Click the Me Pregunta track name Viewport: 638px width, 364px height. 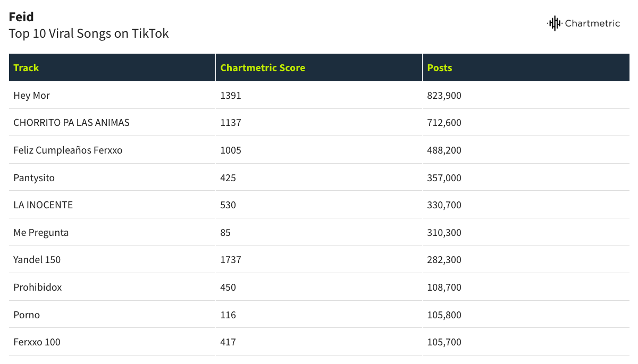(x=41, y=233)
